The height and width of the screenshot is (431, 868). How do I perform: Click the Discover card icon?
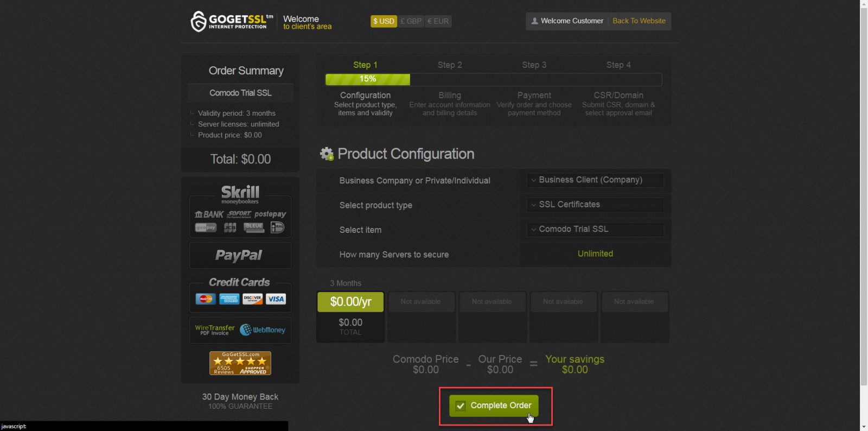(x=252, y=299)
